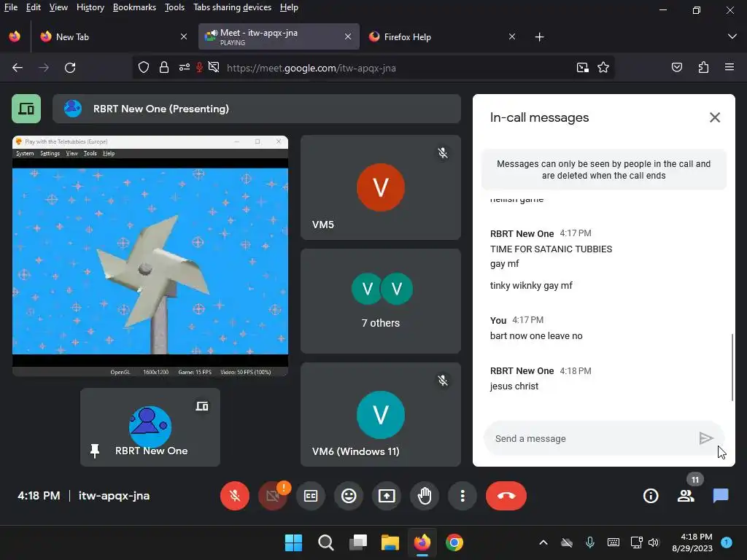The height and width of the screenshot is (560, 747).
Task: Click the green presenting screen icon
Action: [26, 109]
